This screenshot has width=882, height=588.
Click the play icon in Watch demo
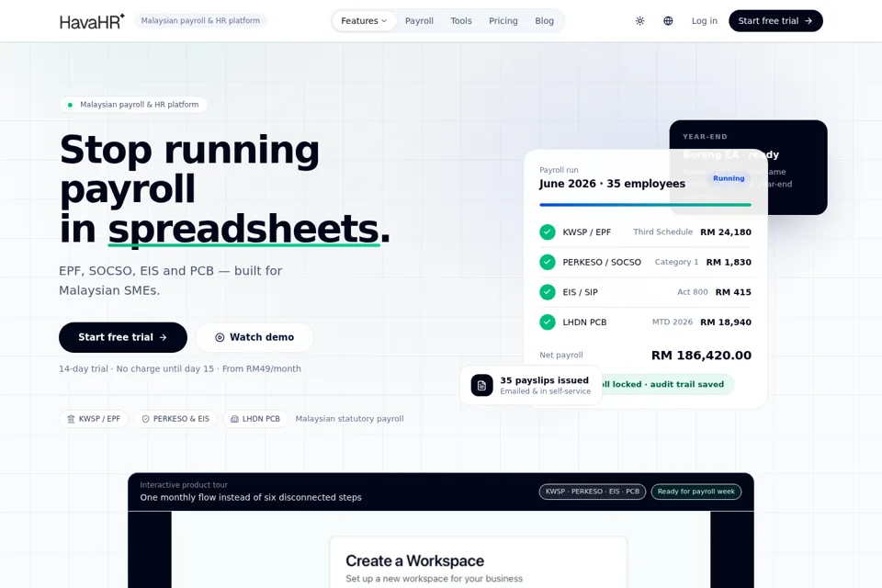(x=220, y=337)
